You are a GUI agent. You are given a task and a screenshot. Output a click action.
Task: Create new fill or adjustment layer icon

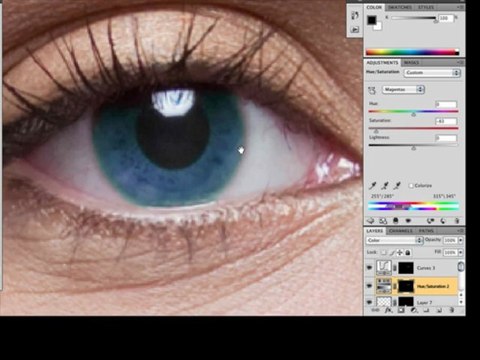414,310
